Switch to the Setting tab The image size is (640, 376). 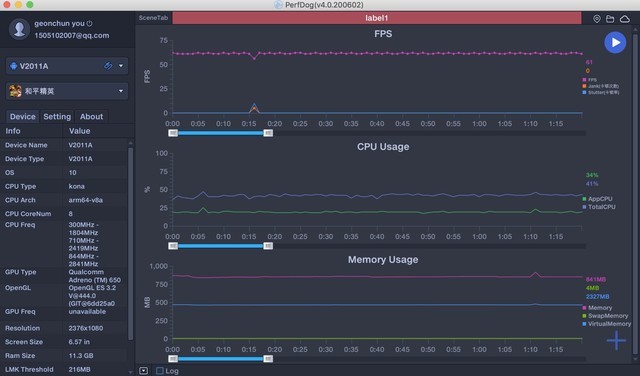57,117
